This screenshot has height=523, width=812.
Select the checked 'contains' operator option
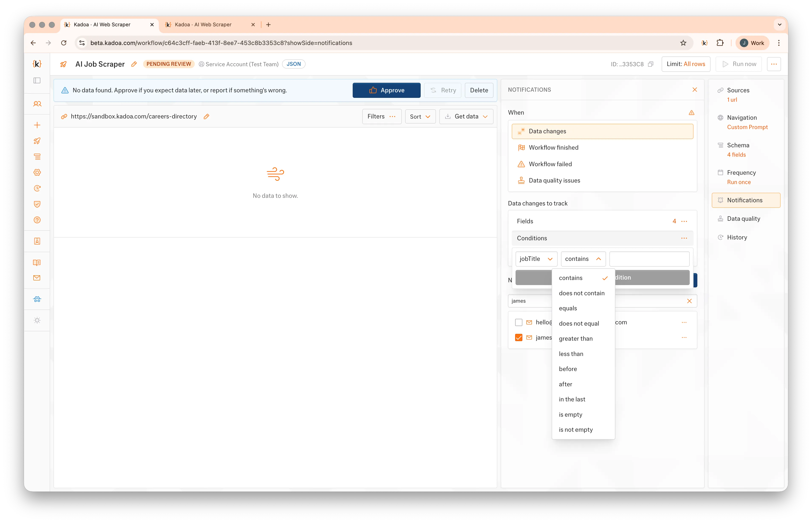(583, 278)
